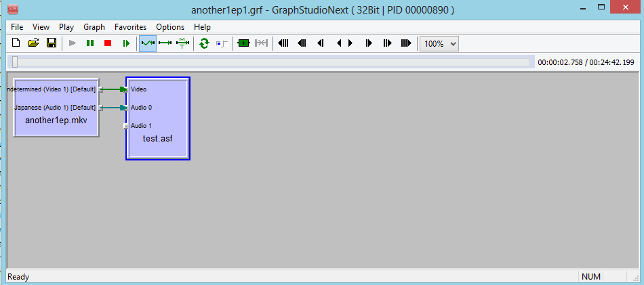
Task: Jump backward by two-bar step
Action: (321, 43)
